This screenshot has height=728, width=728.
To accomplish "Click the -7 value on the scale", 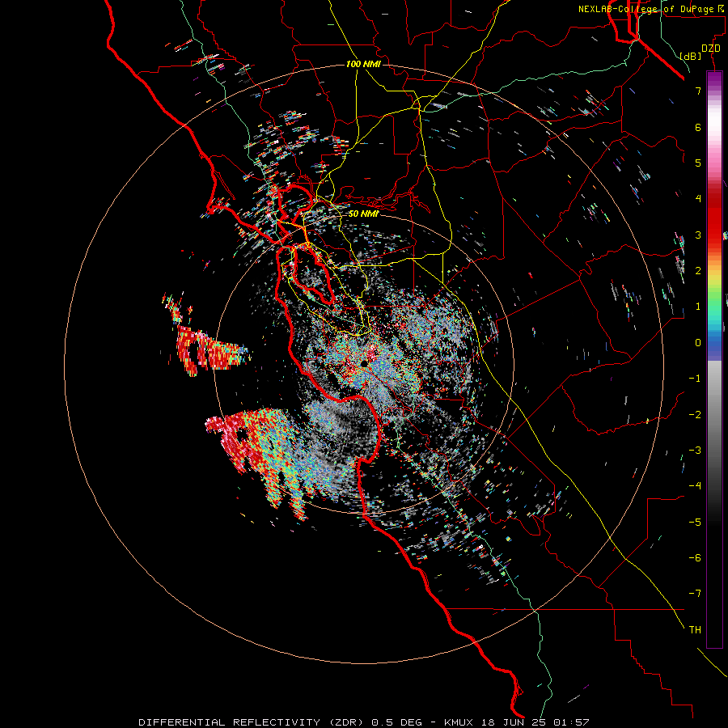I will [x=695, y=594].
